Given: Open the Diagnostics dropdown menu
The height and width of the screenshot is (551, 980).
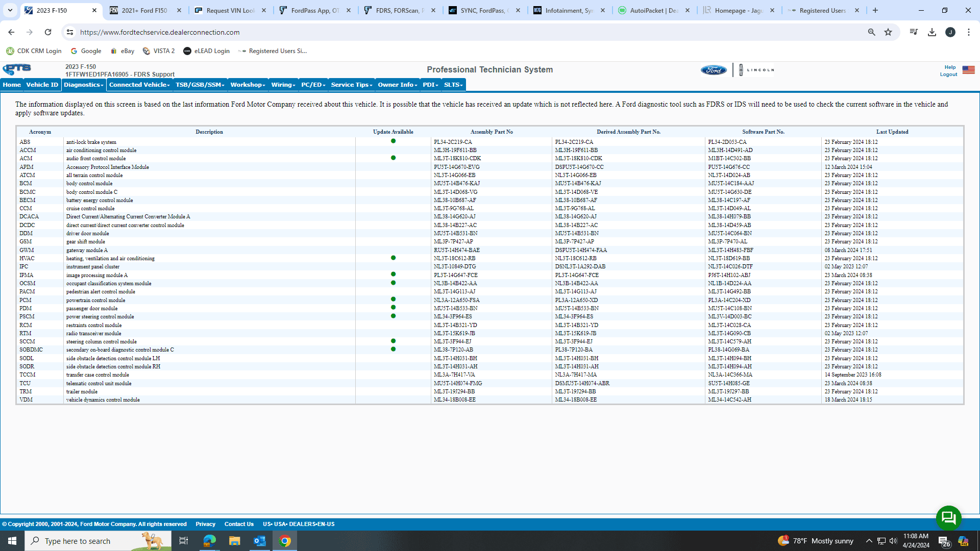Looking at the screenshot, I should (x=84, y=85).
